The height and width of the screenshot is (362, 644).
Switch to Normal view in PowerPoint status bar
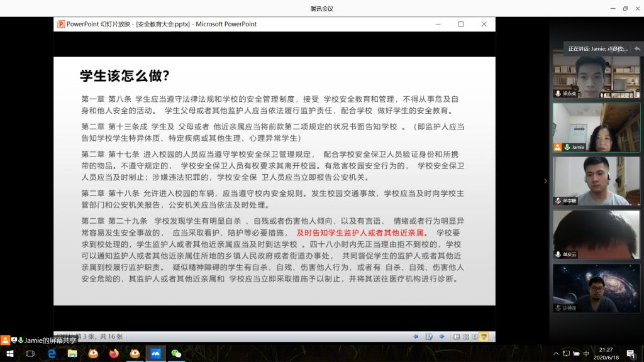(x=457, y=336)
